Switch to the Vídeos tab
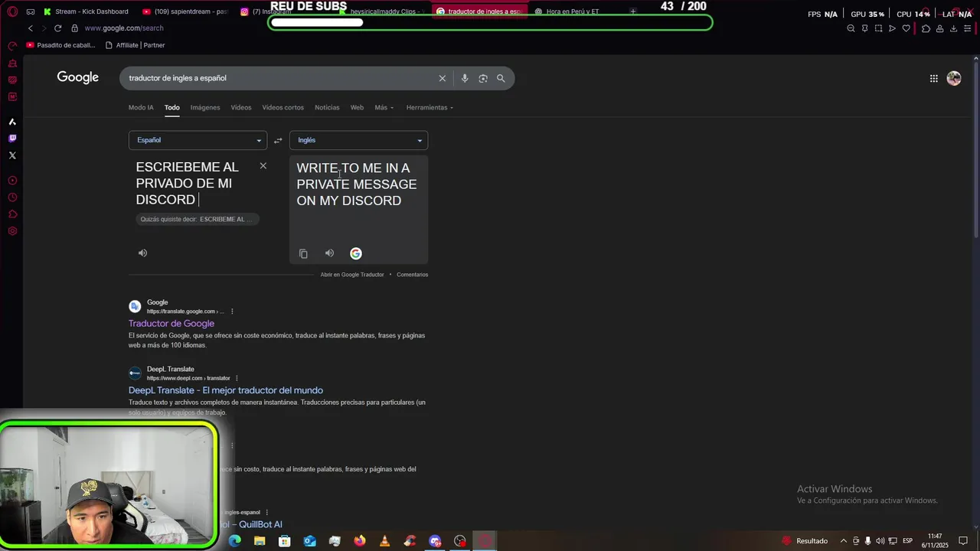980x551 pixels. (241, 107)
